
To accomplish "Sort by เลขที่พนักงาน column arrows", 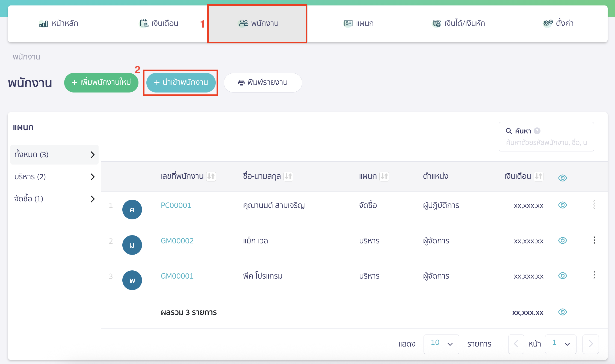I will 211,176.
